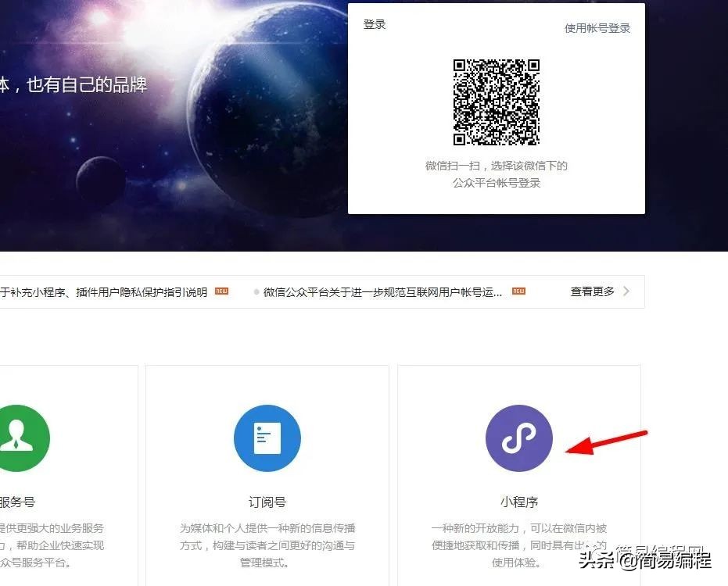Click the 登录 panel heading

[x=375, y=23]
